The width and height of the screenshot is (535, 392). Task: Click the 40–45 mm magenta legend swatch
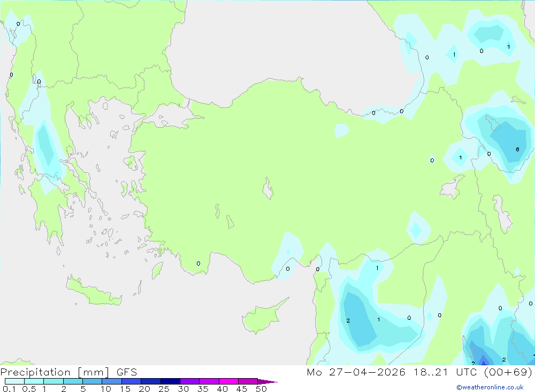point(228,381)
